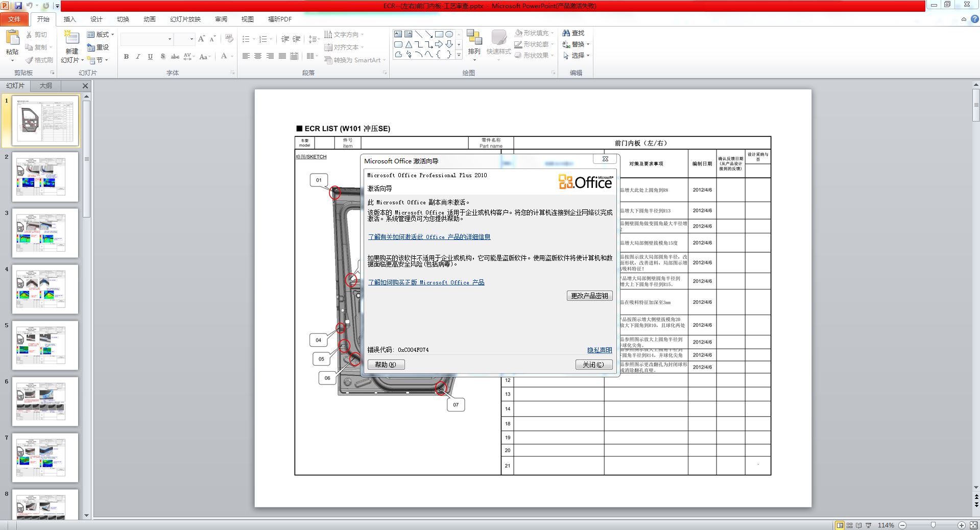This screenshot has height=530, width=980.
Task: Toggle Align Text Left
Action: point(246,56)
